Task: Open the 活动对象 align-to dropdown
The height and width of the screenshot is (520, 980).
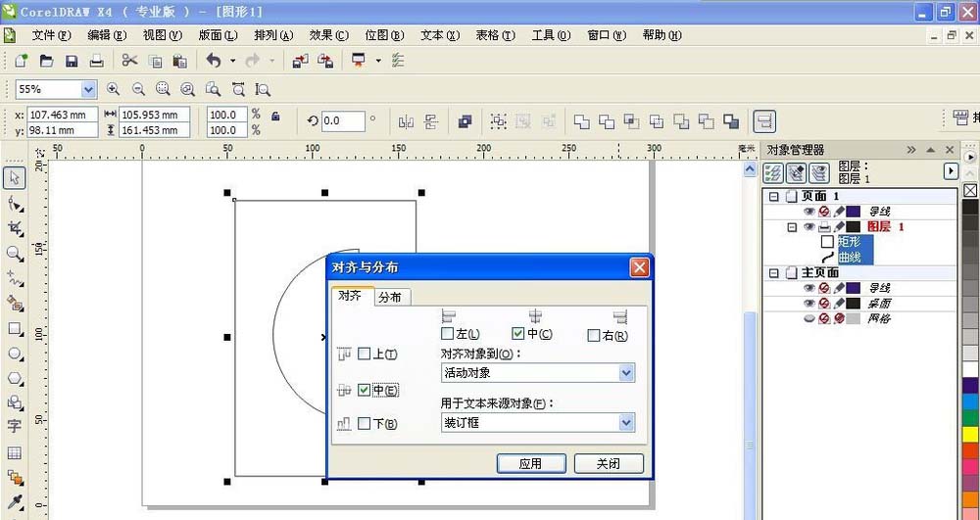Action: pyautogui.click(x=626, y=373)
